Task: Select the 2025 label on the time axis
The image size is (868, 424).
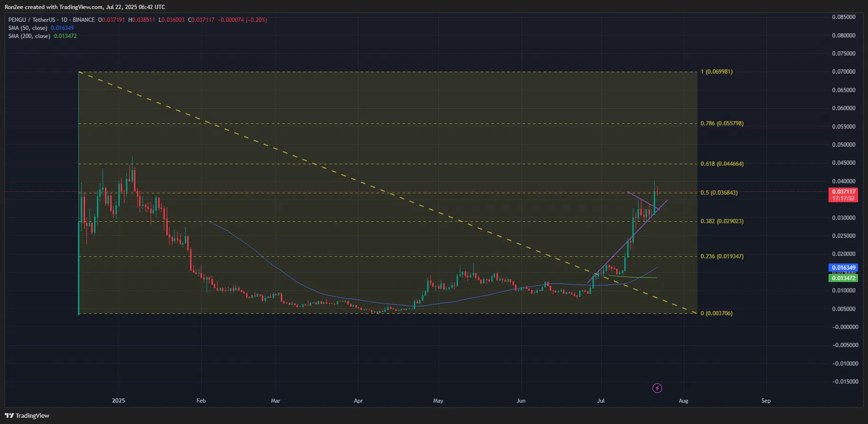Action: (x=118, y=401)
